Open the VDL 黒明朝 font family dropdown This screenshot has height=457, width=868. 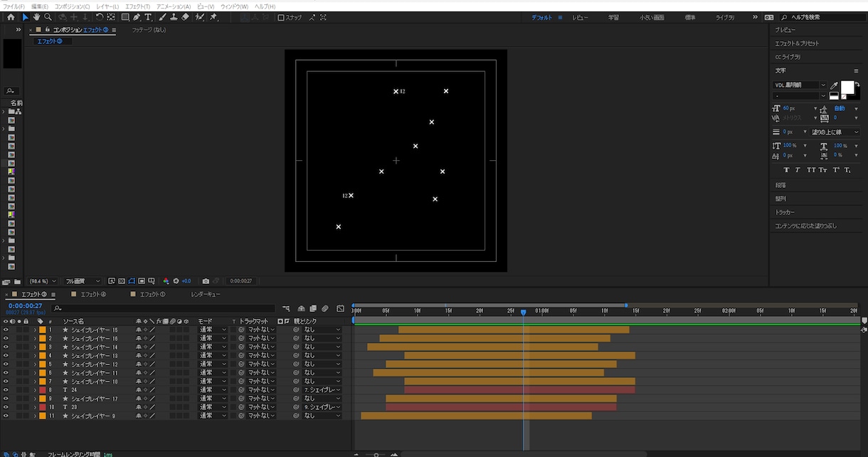800,85
